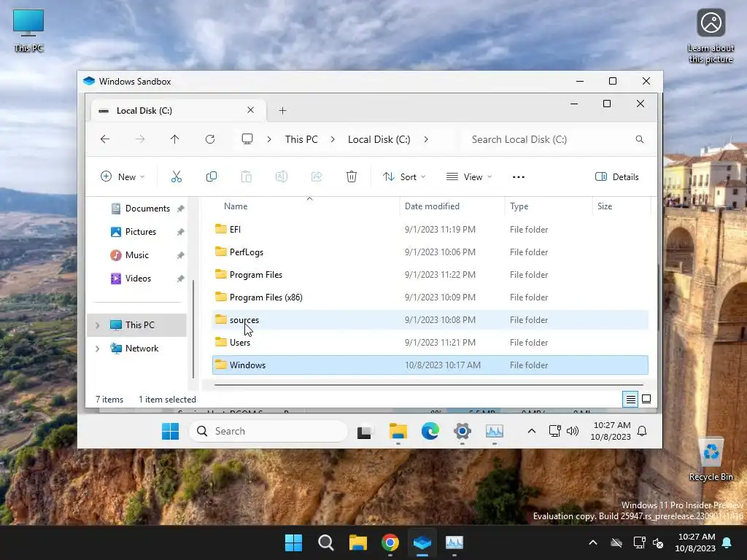Screen dimensions: 747x560
Task: Select This PC desktop icon
Action: [28, 30]
